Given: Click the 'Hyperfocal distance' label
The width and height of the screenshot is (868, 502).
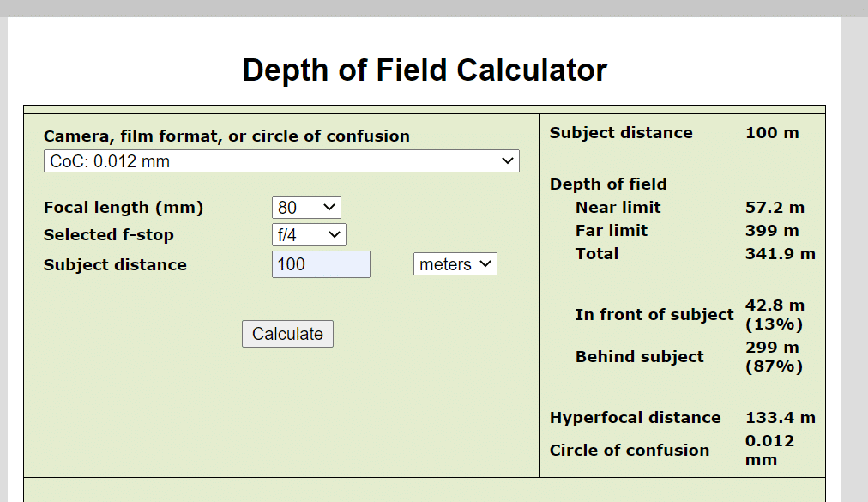Looking at the screenshot, I should (635, 418).
